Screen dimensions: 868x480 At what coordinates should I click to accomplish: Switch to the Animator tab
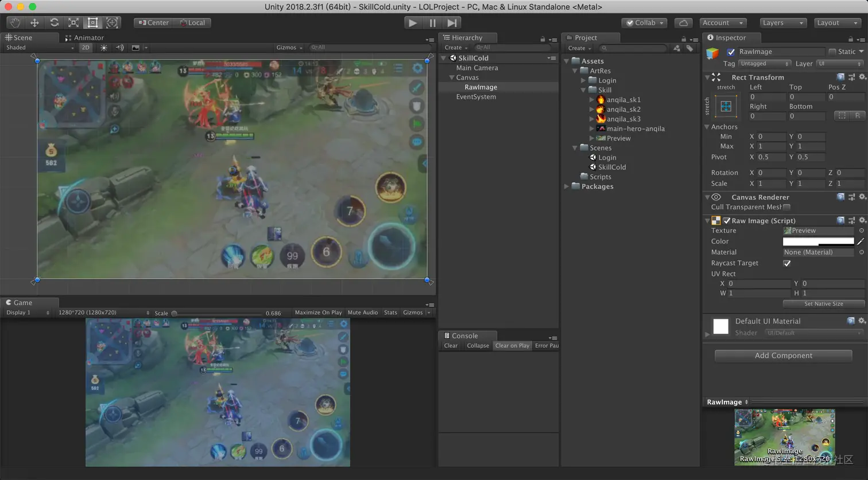click(x=84, y=38)
